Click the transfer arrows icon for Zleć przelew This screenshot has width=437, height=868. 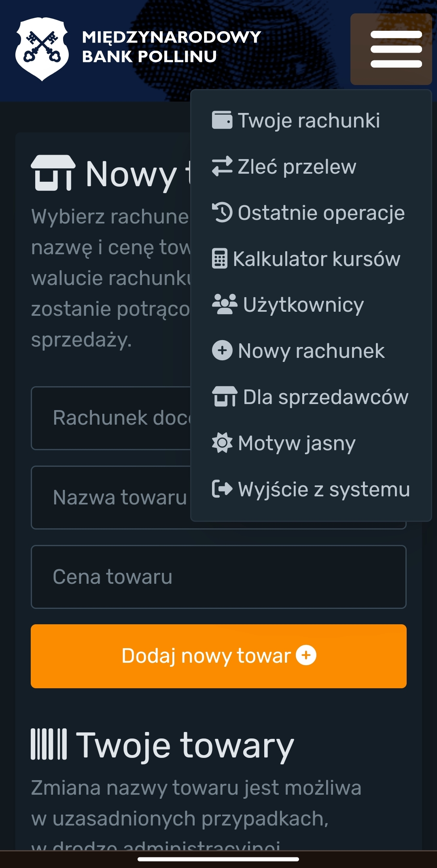tap(222, 166)
